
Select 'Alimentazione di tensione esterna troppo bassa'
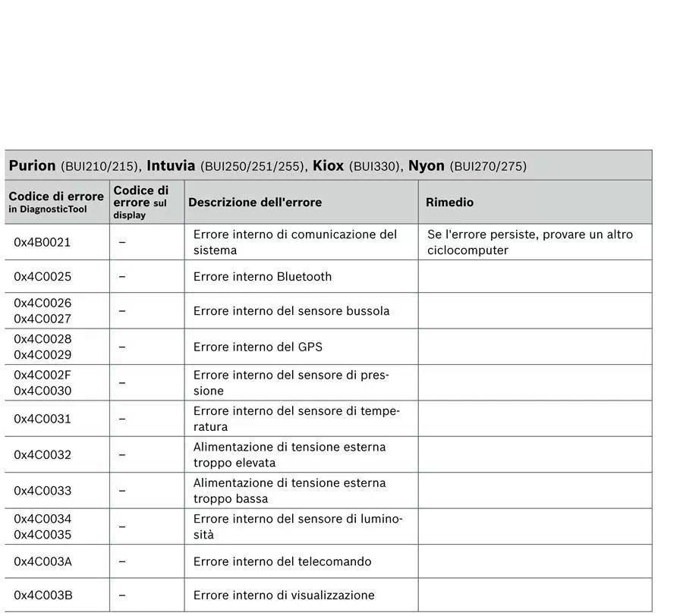pyautogui.click(x=289, y=491)
